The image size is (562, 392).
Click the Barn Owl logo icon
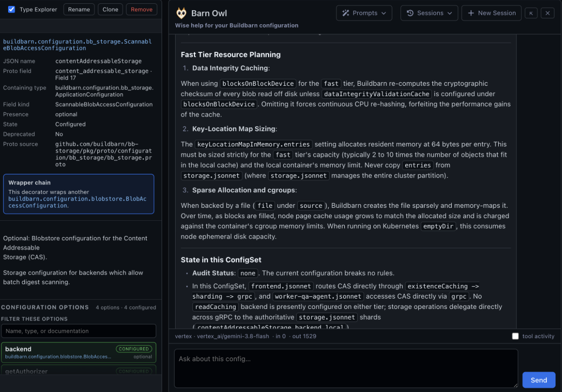[x=182, y=13]
